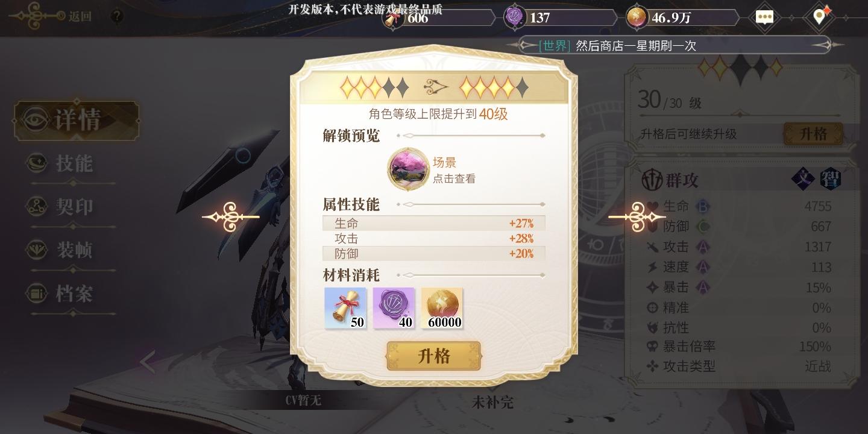Viewport: 868px width, 434px height.
Task: Open the question mark help icon
Action: pyautogui.click(x=118, y=16)
